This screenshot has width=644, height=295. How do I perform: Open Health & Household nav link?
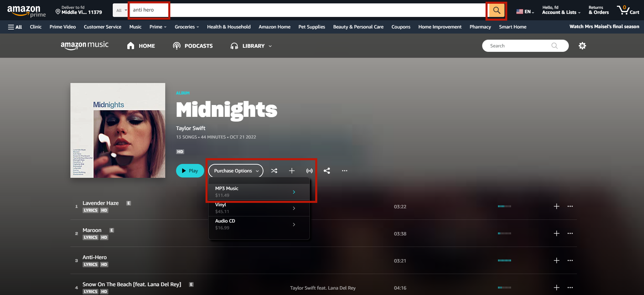[229, 27]
